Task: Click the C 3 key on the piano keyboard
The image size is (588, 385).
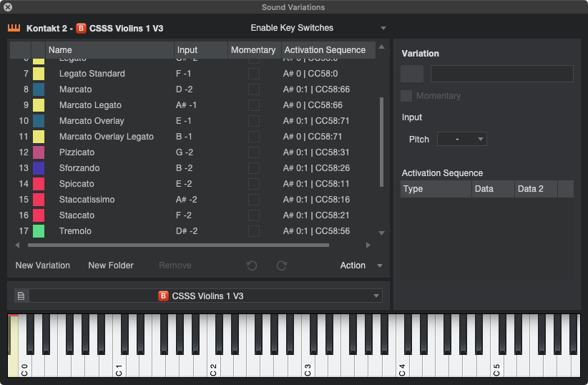Action: 308,366
